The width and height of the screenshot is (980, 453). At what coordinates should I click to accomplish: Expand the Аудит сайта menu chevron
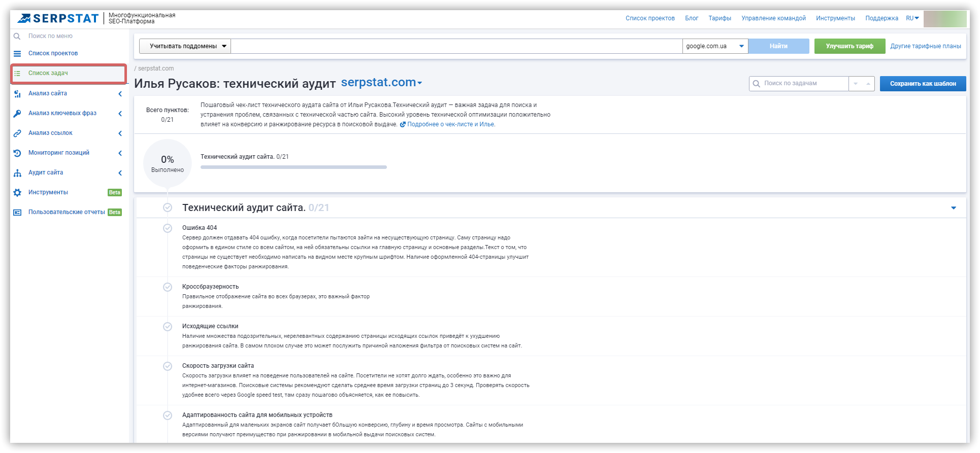[120, 173]
